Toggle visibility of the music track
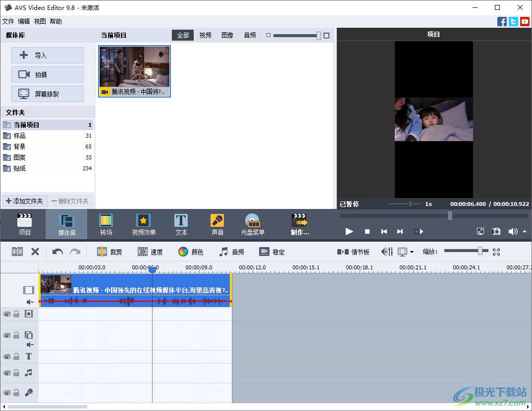The width and height of the screenshot is (532, 411). 7,373
